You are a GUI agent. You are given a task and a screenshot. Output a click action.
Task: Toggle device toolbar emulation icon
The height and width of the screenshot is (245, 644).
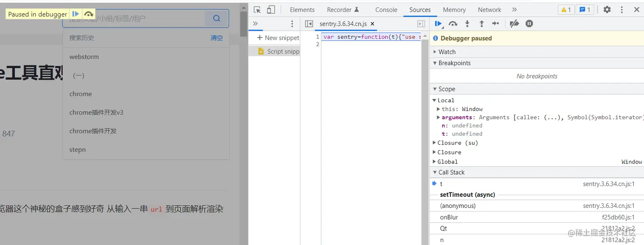[271, 9]
